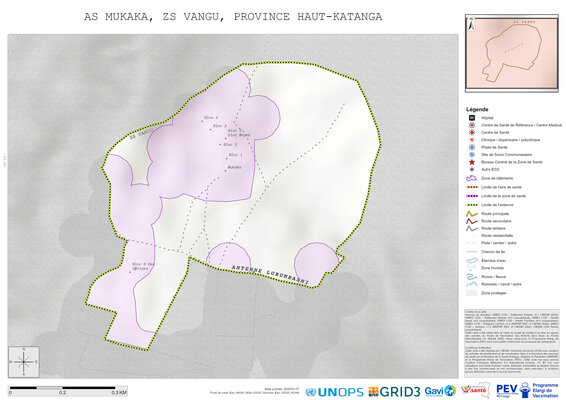The image size is (566, 400).
Task: Click the 'ZS VANGU' boundary label on the map
Action: click(x=142, y=133)
